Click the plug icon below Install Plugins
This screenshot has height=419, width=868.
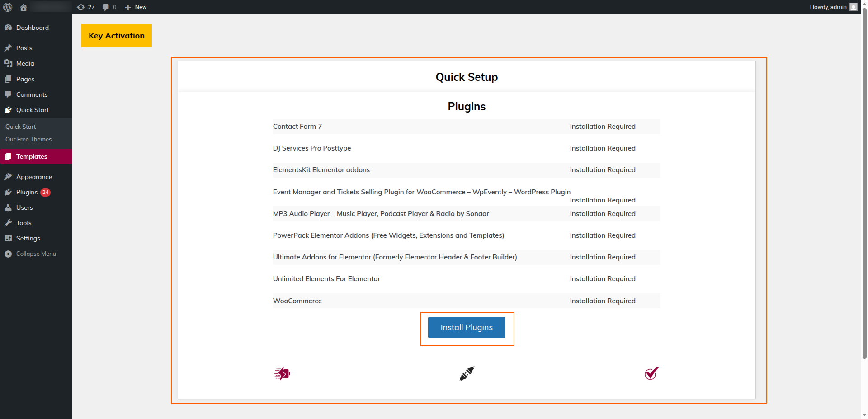[467, 373]
